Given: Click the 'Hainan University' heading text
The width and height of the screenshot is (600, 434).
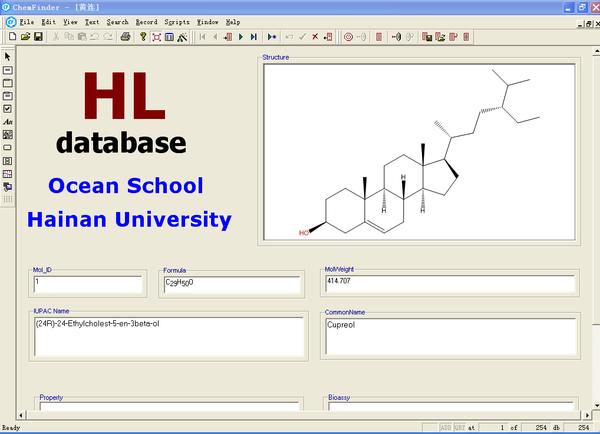Looking at the screenshot, I should (129, 220).
